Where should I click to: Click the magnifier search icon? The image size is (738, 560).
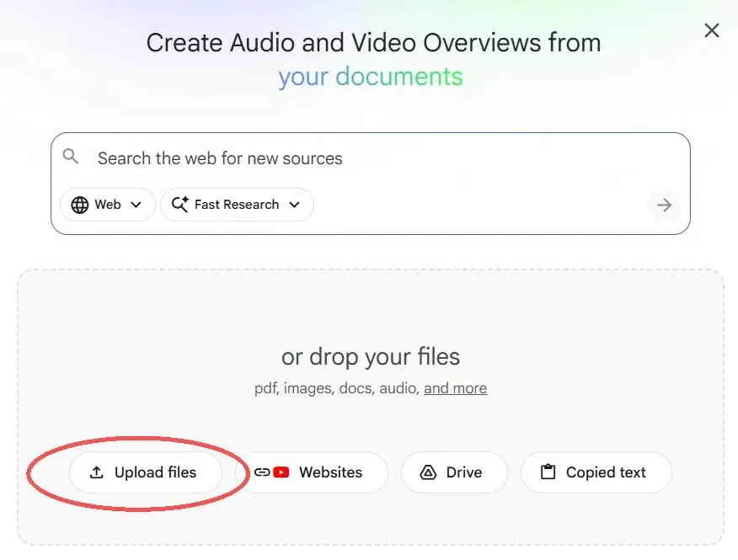[71, 157]
